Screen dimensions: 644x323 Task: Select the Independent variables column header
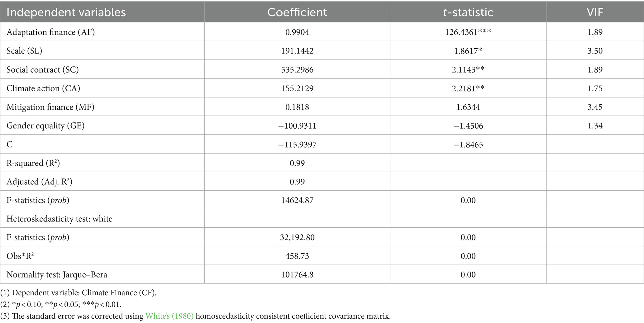(66, 12)
